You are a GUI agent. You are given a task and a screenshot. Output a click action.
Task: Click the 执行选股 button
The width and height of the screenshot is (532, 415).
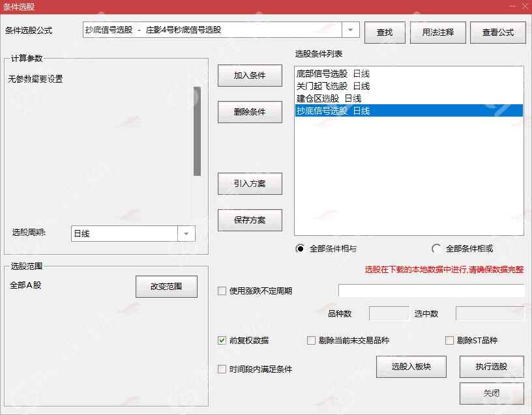click(x=492, y=366)
